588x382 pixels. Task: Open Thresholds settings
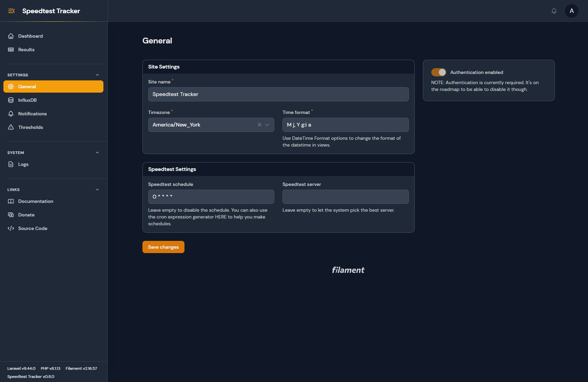pyautogui.click(x=53, y=127)
